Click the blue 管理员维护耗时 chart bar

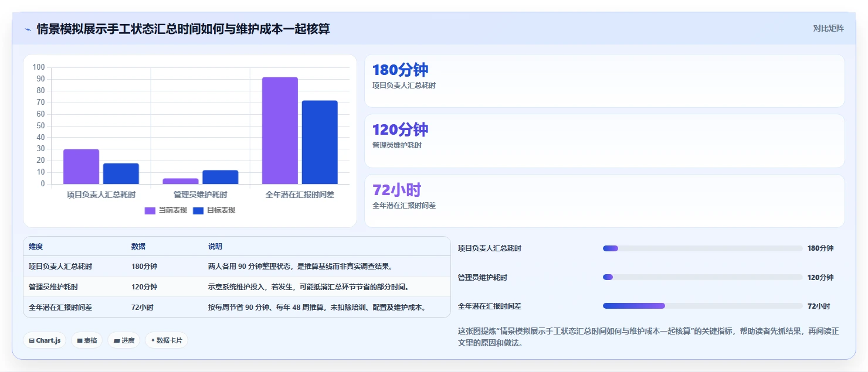tap(221, 177)
